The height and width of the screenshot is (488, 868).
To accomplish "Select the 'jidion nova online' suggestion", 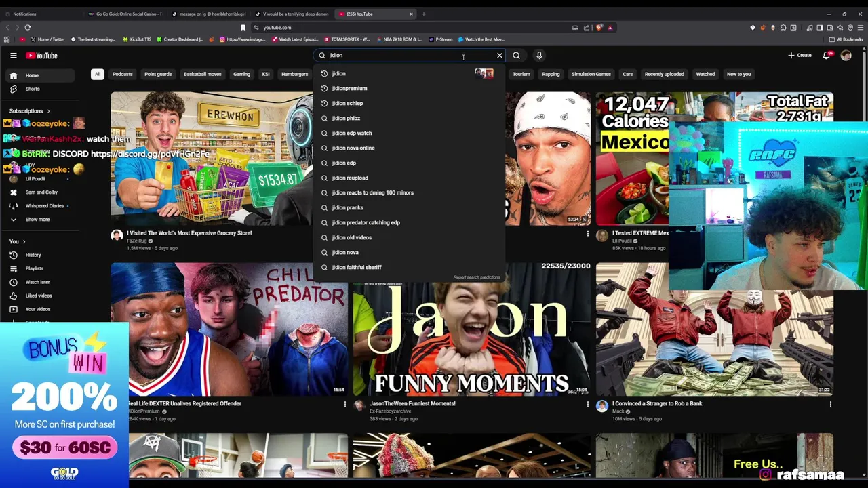I will pos(409,148).
